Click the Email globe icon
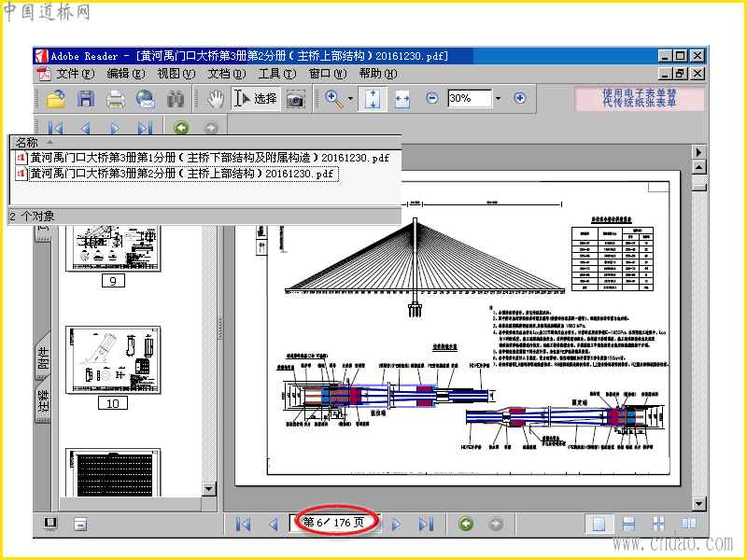This screenshot has width=747, height=560. pos(146,99)
